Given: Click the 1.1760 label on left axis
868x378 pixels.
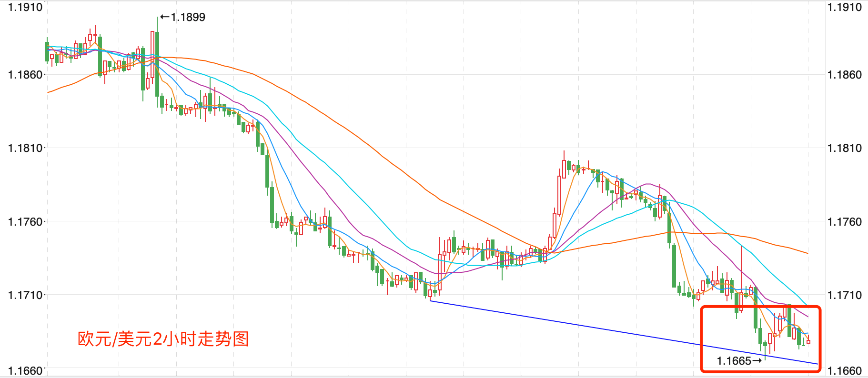Looking at the screenshot, I should [x=25, y=222].
